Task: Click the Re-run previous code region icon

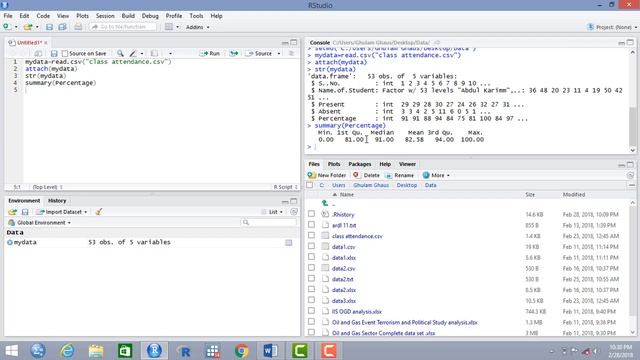Action: [x=234, y=53]
